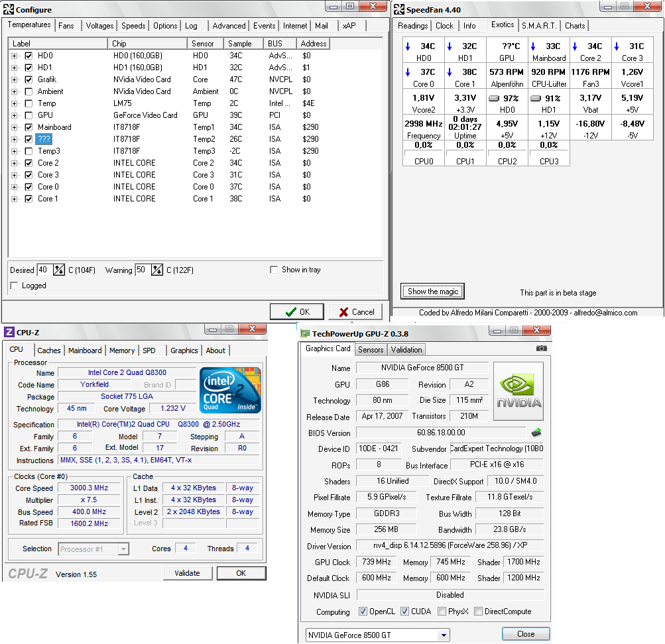Uncheck the HD0 temperature checkbox
This screenshot has height=644, width=665.
[29, 56]
